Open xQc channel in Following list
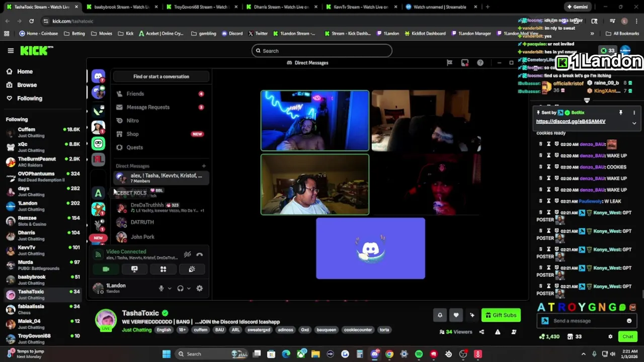The height and width of the screenshot is (362, 644). click(43, 147)
